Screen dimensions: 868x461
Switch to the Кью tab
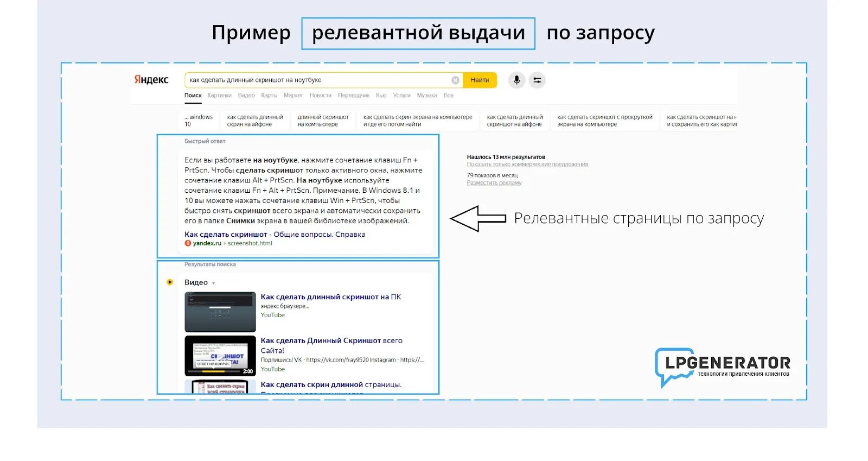click(x=381, y=96)
